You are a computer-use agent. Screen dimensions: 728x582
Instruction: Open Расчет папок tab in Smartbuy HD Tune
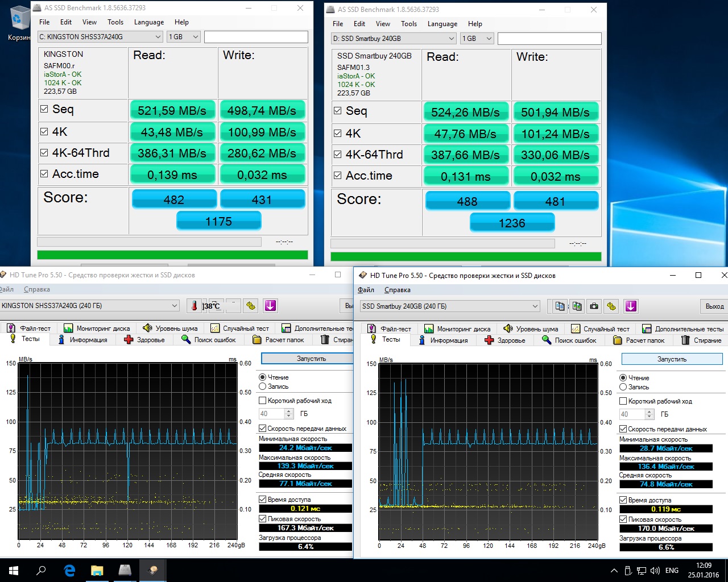639,340
